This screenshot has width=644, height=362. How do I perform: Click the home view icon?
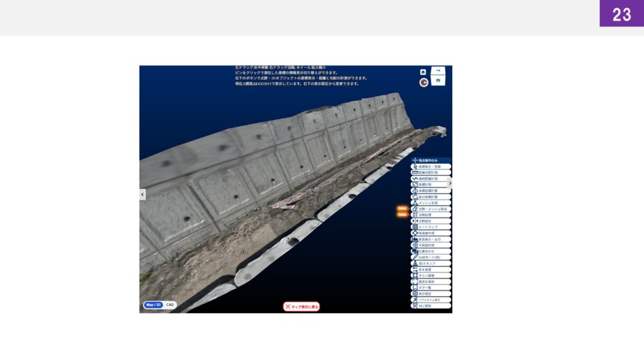click(x=423, y=72)
